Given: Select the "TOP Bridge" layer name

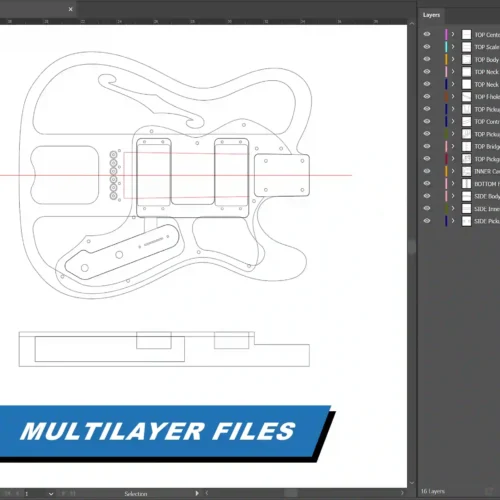Looking at the screenshot, I should tap(487, 146).
